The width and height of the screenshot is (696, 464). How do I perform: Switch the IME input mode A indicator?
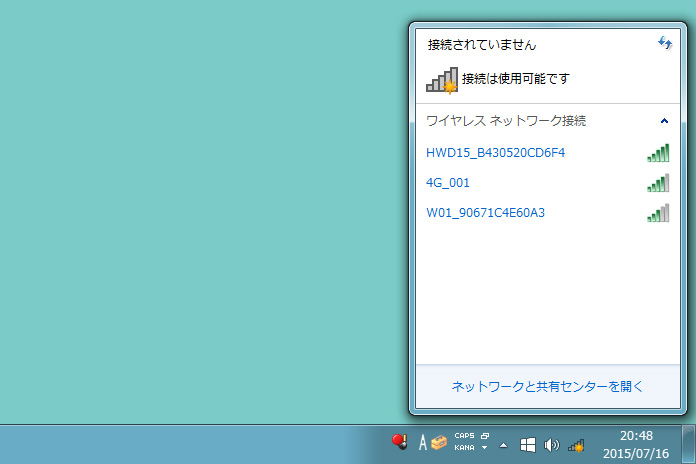[x=423, y=443]
